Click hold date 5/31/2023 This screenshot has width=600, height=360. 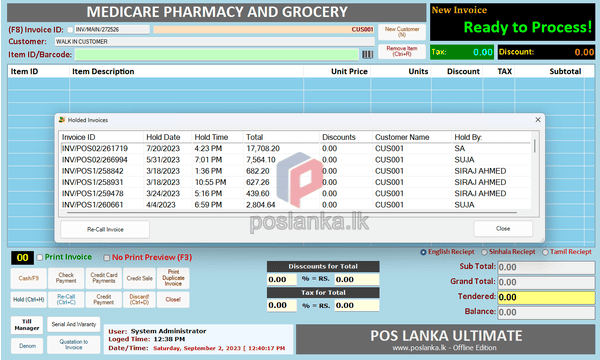(x=163, y=160)
